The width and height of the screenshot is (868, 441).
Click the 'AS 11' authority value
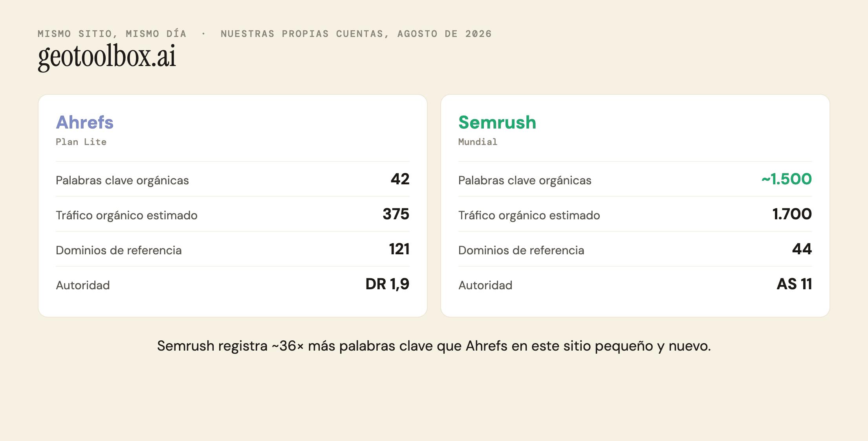[x=794, y=284]
